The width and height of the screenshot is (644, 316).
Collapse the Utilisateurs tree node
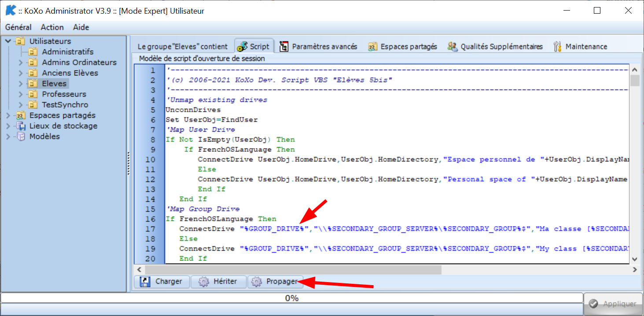[8, 41]
